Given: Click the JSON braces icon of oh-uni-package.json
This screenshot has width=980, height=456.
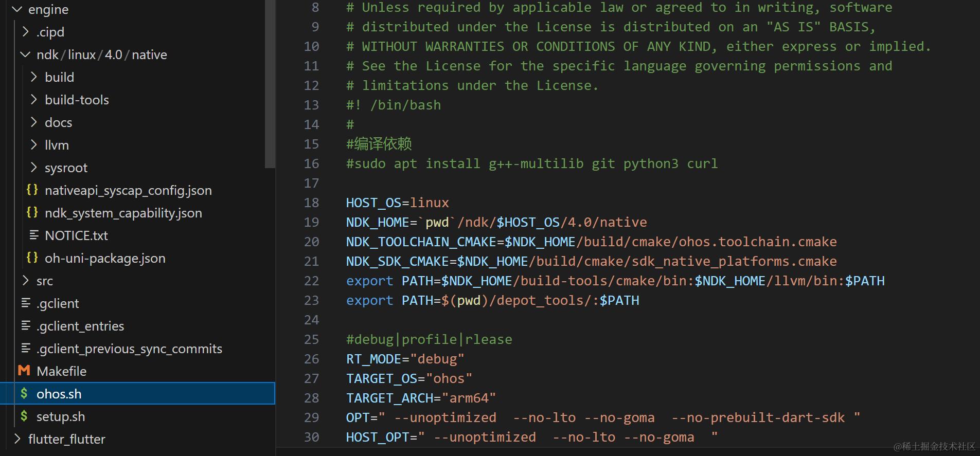Looking at the screenshot, I should pos(32,258).
